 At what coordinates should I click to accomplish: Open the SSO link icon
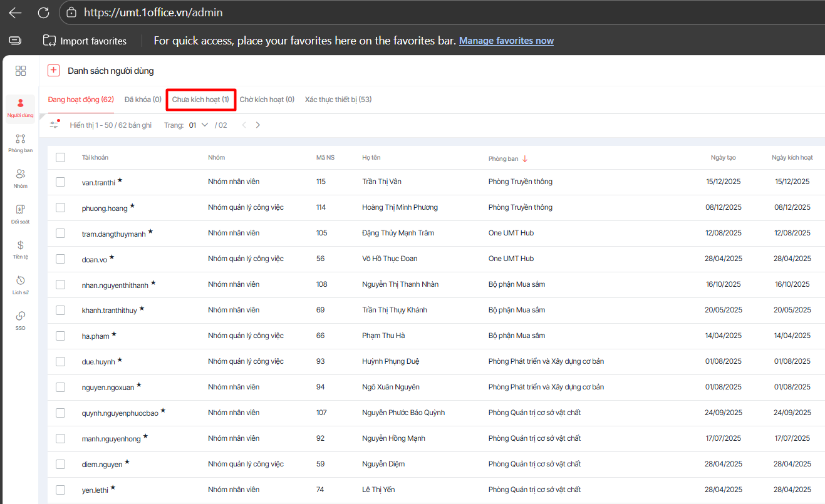[21, 316]
